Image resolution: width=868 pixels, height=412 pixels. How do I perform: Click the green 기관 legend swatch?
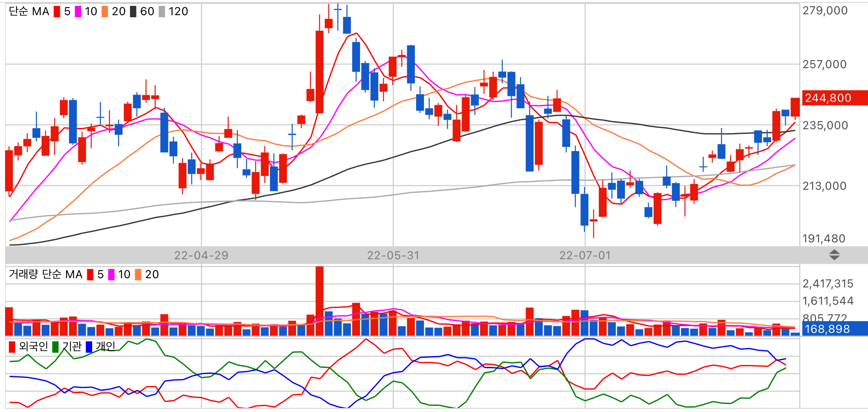(x=55, y=347)
